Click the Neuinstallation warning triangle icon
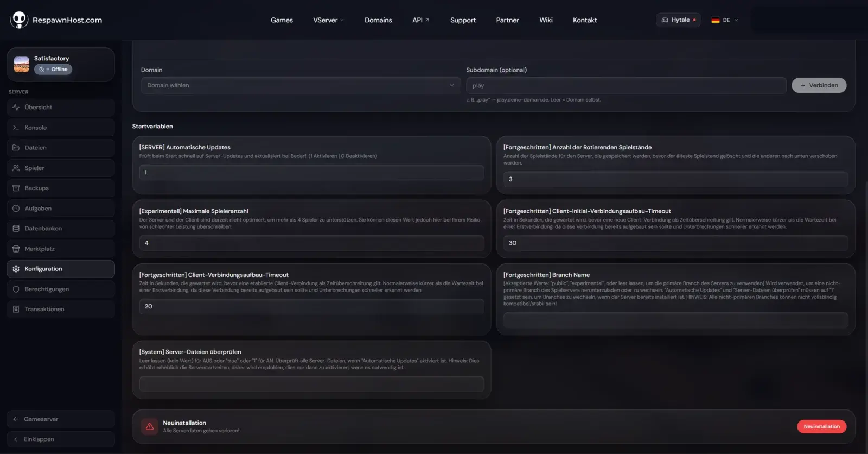 click(x=150, y=426)
